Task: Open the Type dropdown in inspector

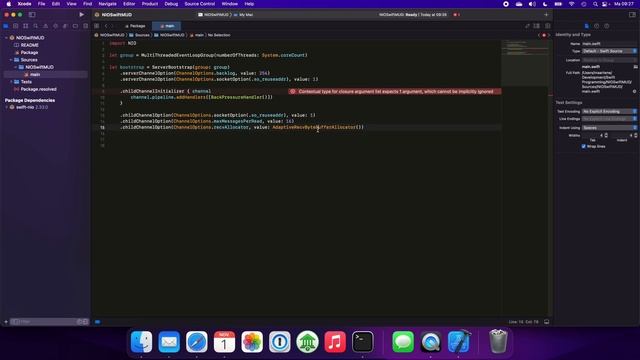Action: click(x=609, y=51)
